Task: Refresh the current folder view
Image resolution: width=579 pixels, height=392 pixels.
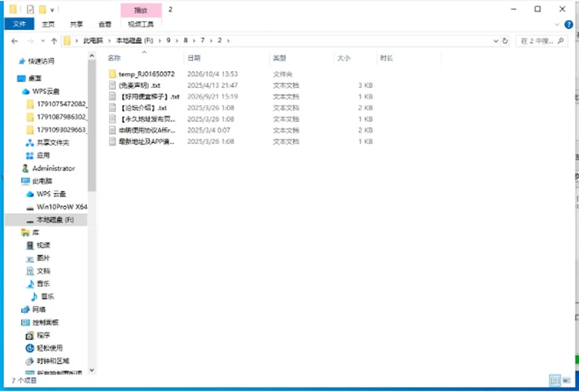Action: pos(505,41)
